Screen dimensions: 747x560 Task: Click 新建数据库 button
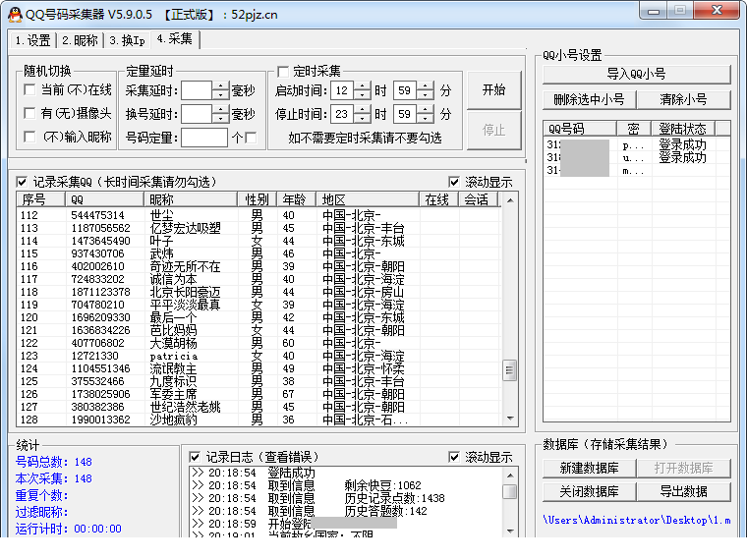tap(590, 468)
